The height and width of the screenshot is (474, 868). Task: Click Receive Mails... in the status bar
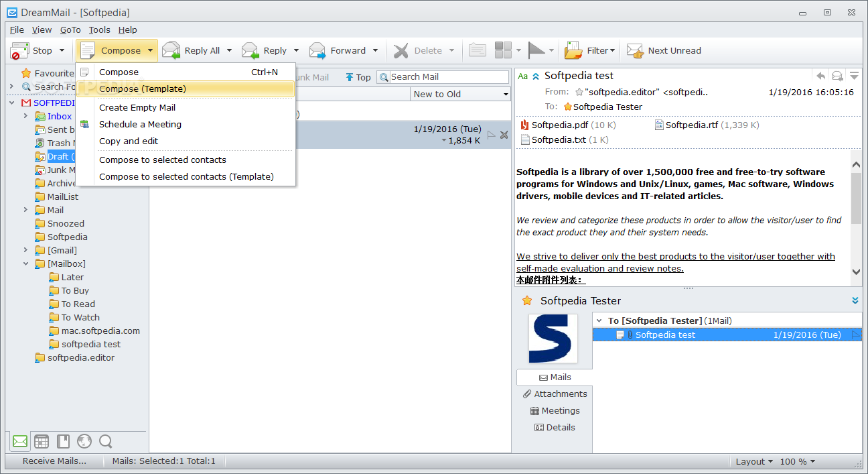coord(54,461)
